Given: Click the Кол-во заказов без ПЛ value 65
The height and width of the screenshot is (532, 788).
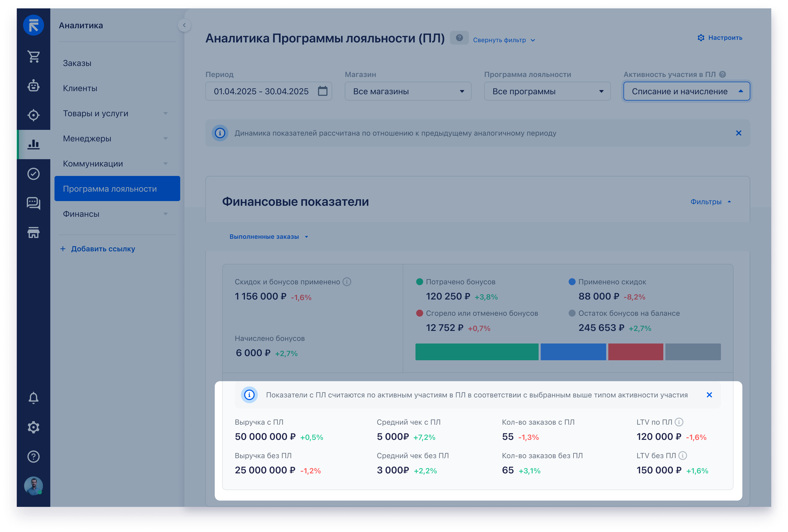Looking at the screenshot, I should [x=508, y=470].
